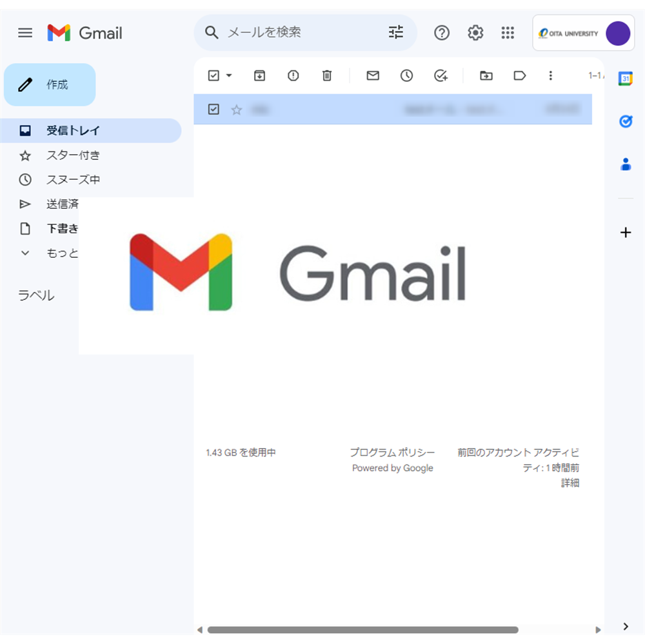This screenshot has width=645, height=644.
Task: Add selected email to Tasks
Action: pos(441,75)
